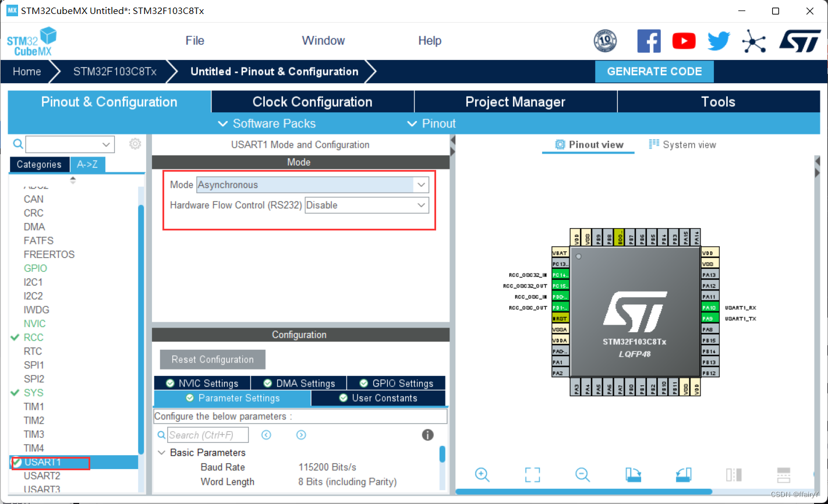Screen dimensions: 828x504
Task: Go to previous parameter search result arrow
Action: click(x=266, y=435)
